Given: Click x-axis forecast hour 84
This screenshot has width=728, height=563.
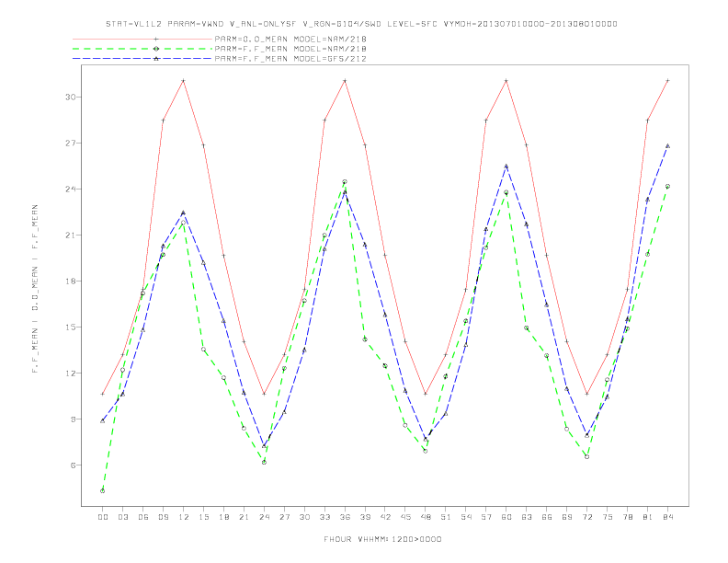Looking at the screenshot, I should 667,517.
